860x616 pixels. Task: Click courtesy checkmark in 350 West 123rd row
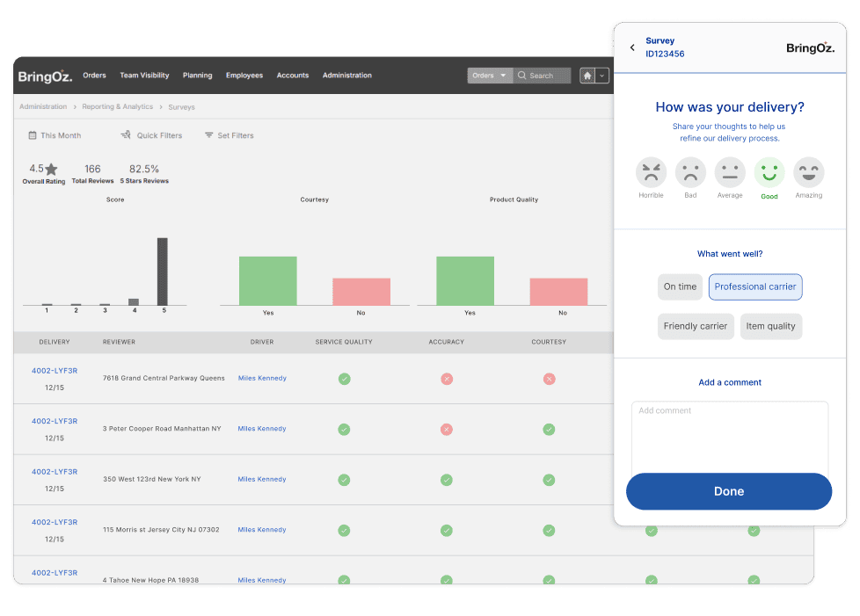(549, 480)
